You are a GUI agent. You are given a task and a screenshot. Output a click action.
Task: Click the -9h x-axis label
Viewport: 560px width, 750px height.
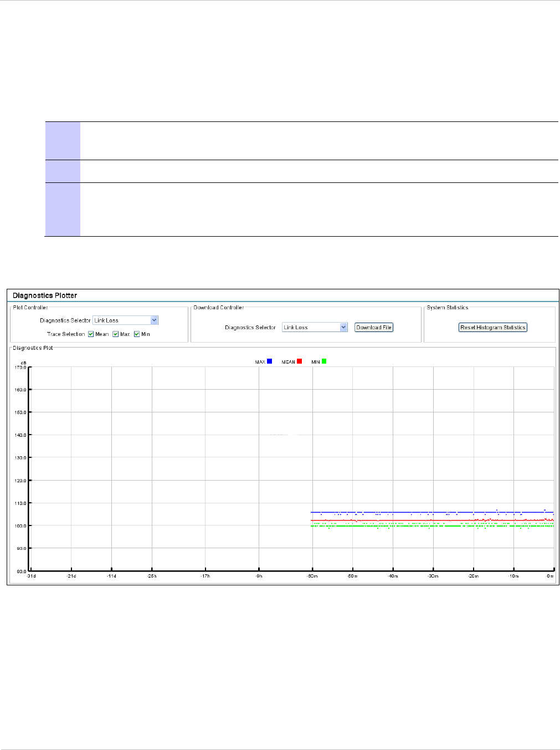pos(259,576)
